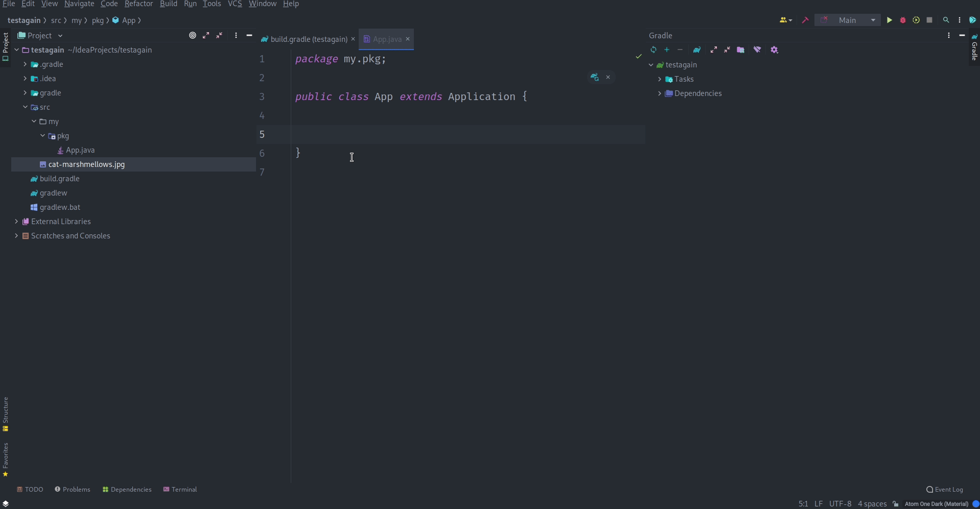The height and width of the screenshot is (509, 980).
Task: Expand .gradle folder
Action: pyautogui.click(x=25, y=64)
